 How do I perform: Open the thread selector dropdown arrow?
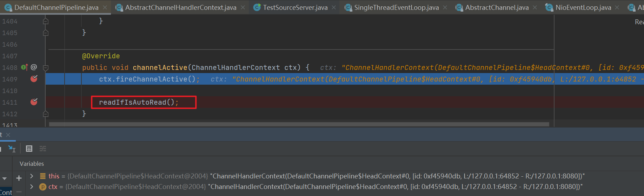(5, 178)
